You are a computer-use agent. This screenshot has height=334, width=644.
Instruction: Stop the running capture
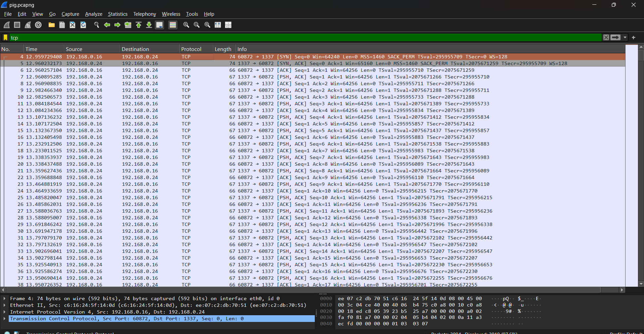coord(17,25)
